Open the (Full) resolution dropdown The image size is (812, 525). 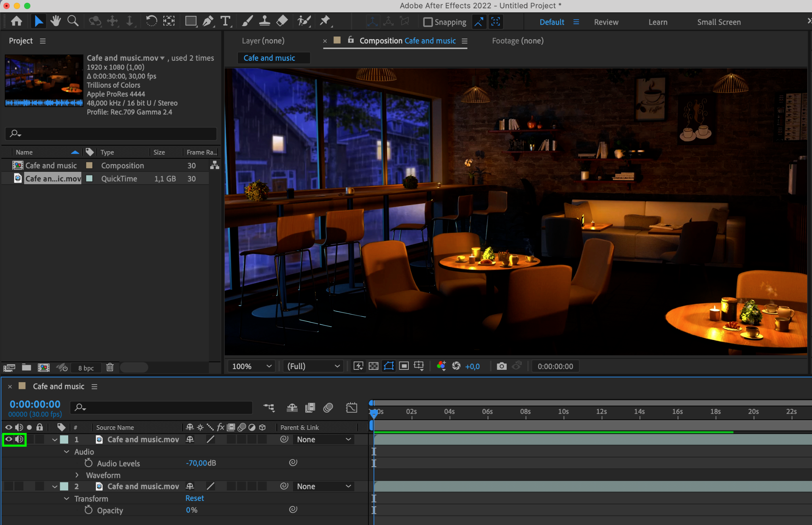point(313,366)
